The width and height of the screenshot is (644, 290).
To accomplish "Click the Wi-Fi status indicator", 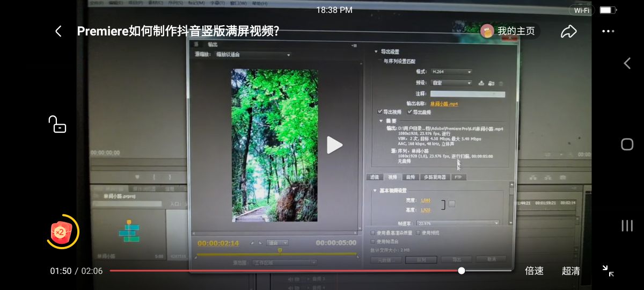I will 582,10.
